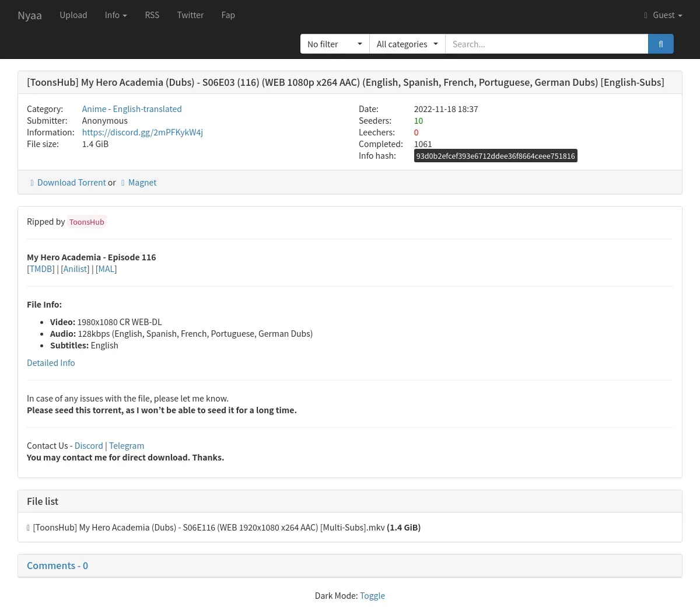
Task: Click the blue search button icon
Action: click(660, 44)
